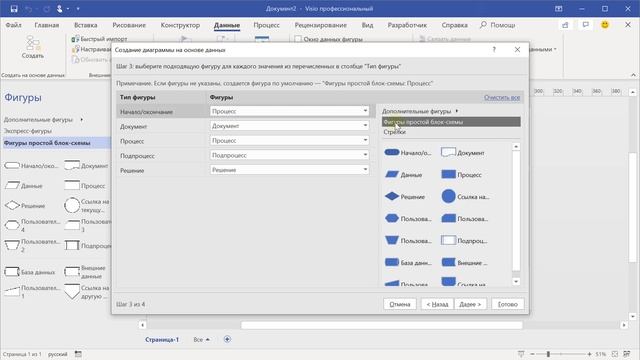Select the Стрелки stencil in the dialog

pos(395,132)
